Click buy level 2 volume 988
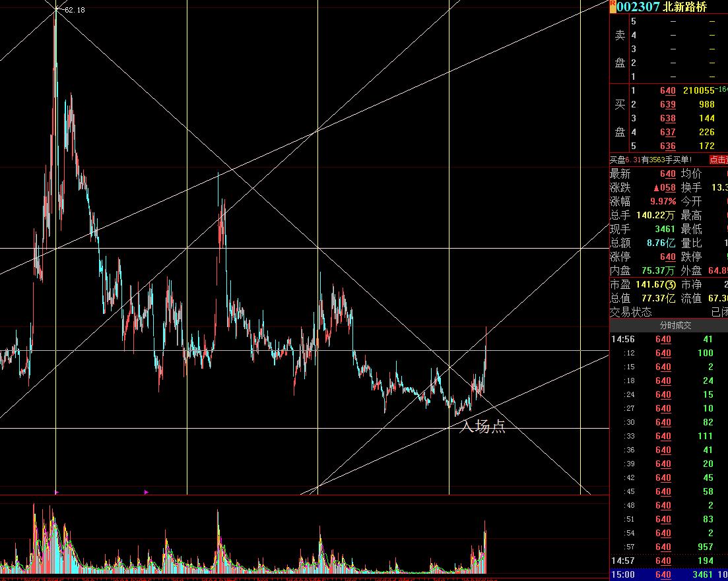728x581 pixels. pos(707,104)
